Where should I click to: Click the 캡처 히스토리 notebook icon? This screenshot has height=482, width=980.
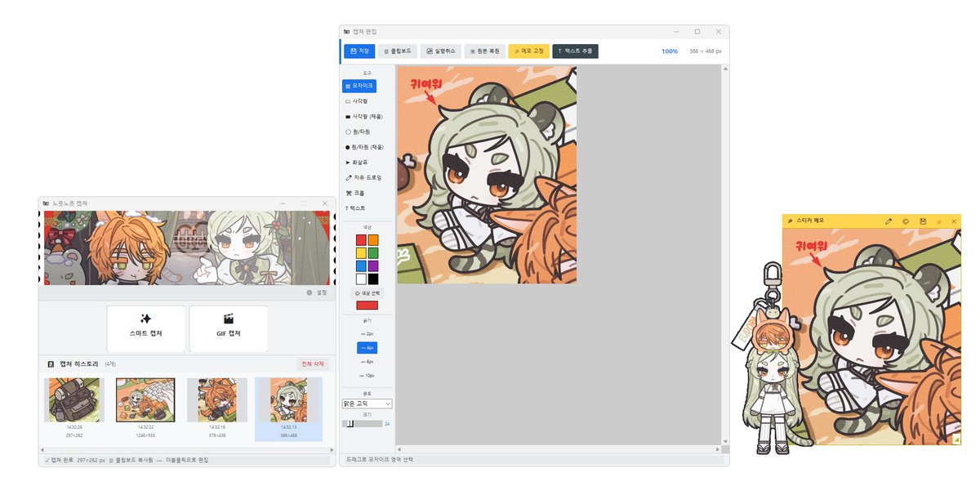(x=51, y=364)
